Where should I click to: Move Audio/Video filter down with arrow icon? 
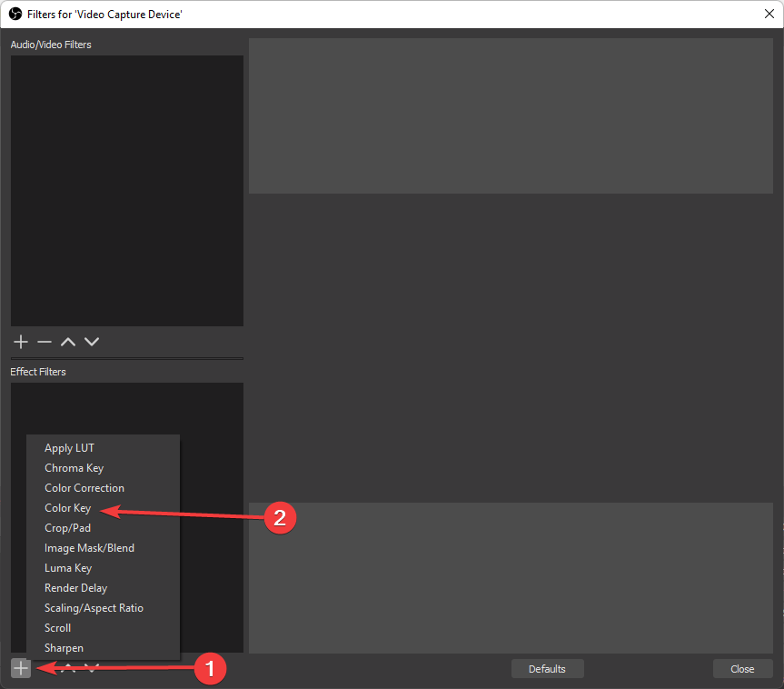92,343
